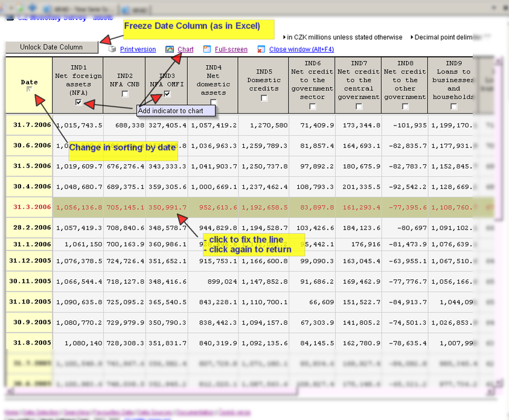
Task: Open the Chart link
Action: pyautogui.click(x=185, y=49)
